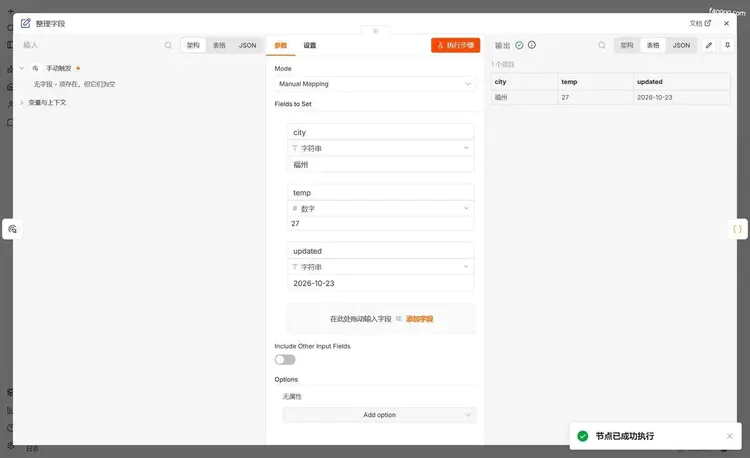Select the schema view tab in the input panel

click(x=193, y=45)
